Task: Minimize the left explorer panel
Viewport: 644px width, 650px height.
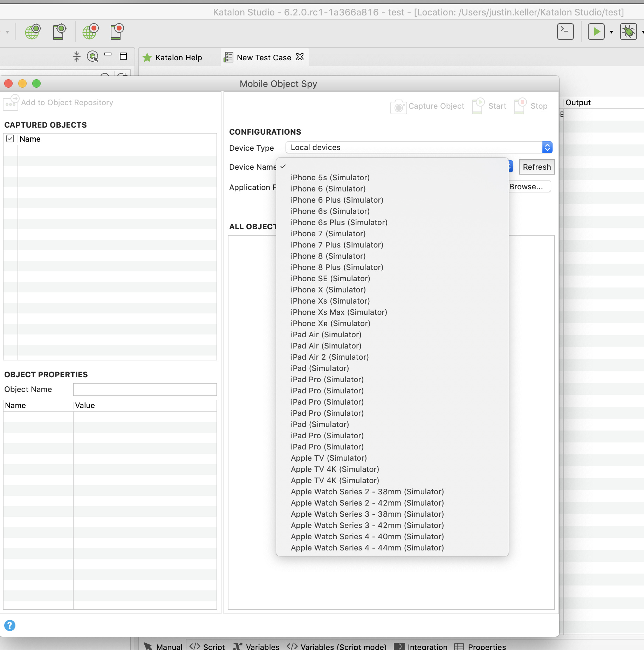Action: [108, 55]
